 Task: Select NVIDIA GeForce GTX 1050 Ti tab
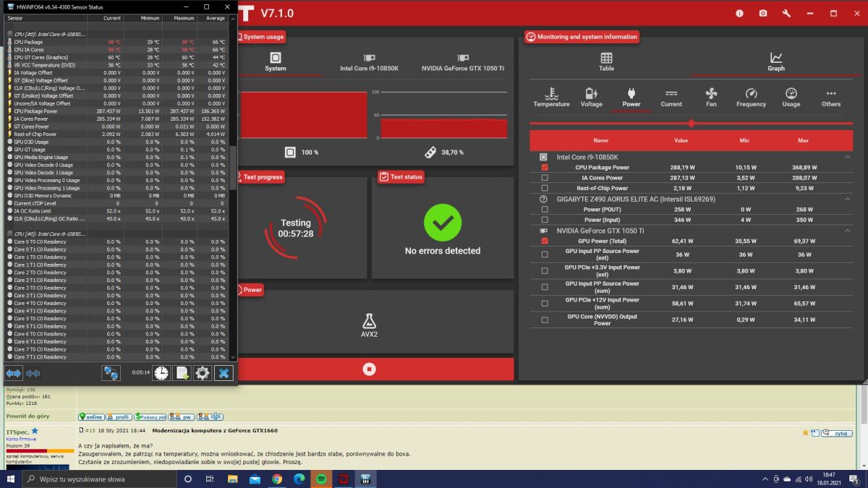point(463,62)
